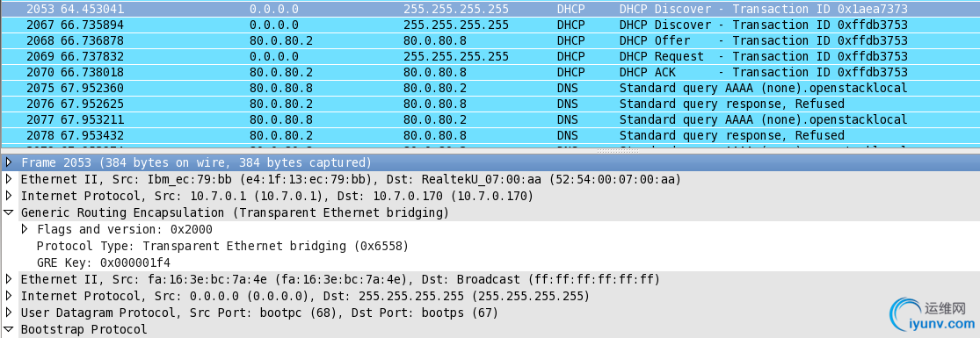980x338 pixels.
Task: Expand User Datagram Protocol section
Action: [x=8, y=312]
